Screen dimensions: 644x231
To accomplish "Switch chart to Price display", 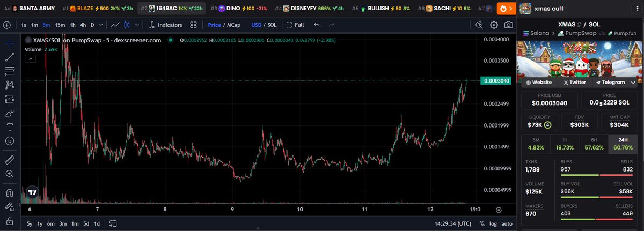I will tap(214, 25).
